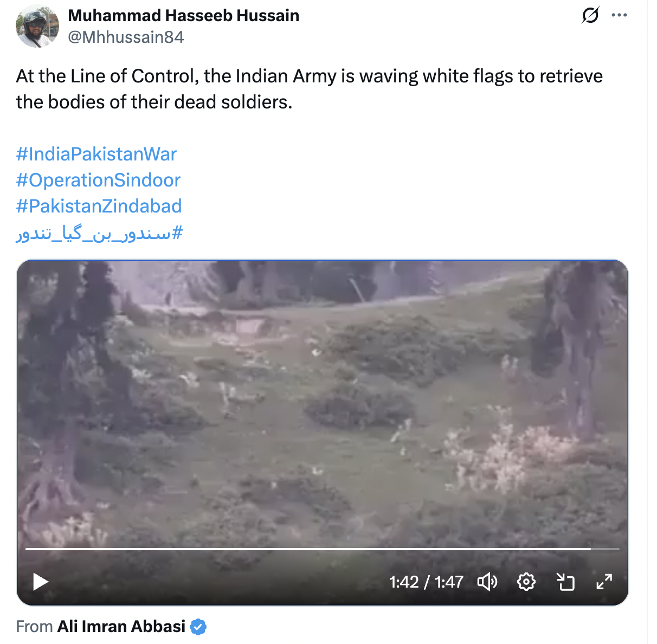
Task: Open Muhammad Hasseeb Hussain's profile picture
Action: tap(37, 26)
